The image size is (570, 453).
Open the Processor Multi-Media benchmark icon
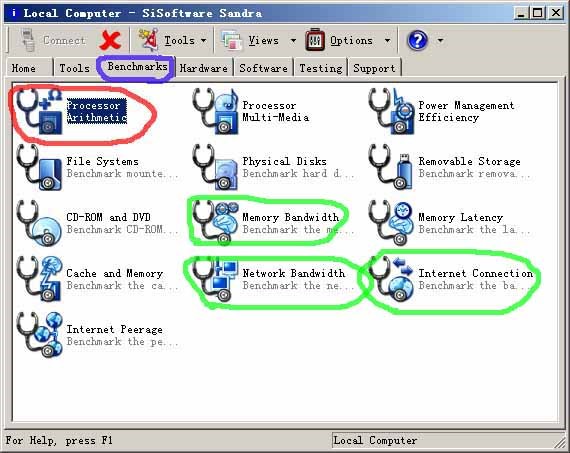[216, 111]
